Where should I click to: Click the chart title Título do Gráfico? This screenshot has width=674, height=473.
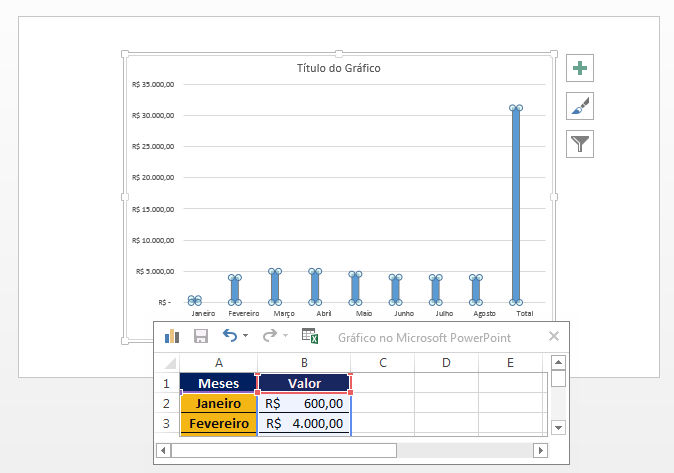pyautogui.click(x=338, y=68)
